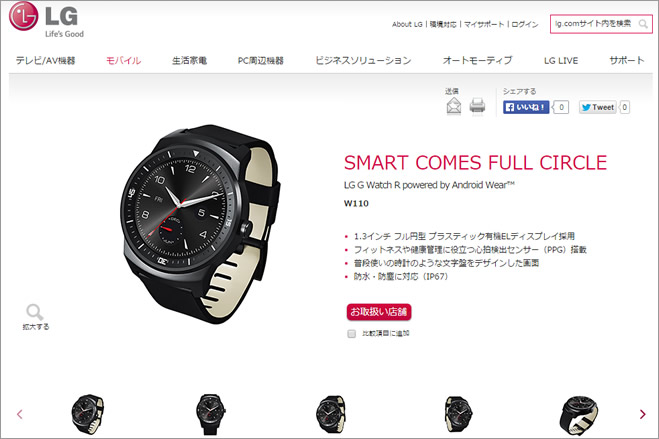Image resolution: width=659 pixels, height=439 pixels.
Task: Click the printer icon
Action: [x=477, y=105]
